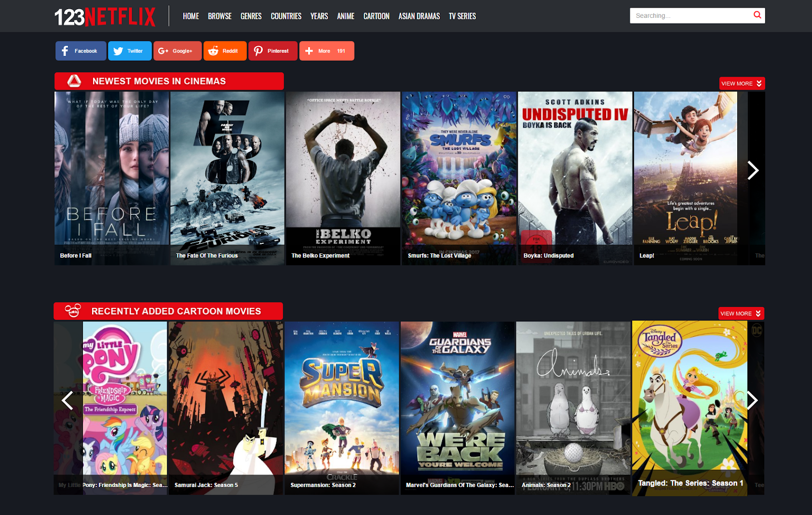Open Tangled: The Series Season 1
This screenshot has width=812, height=515.
point(690,483)
